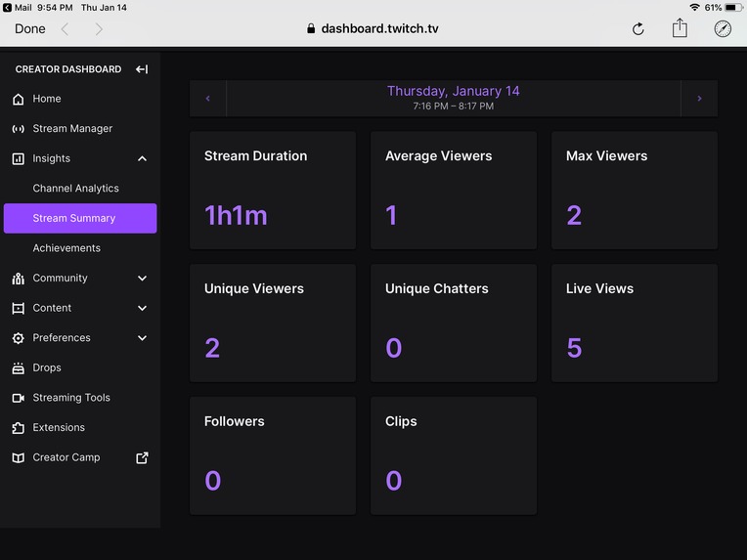
Task: Expand the Community section chevron
Action: point(142,279)
